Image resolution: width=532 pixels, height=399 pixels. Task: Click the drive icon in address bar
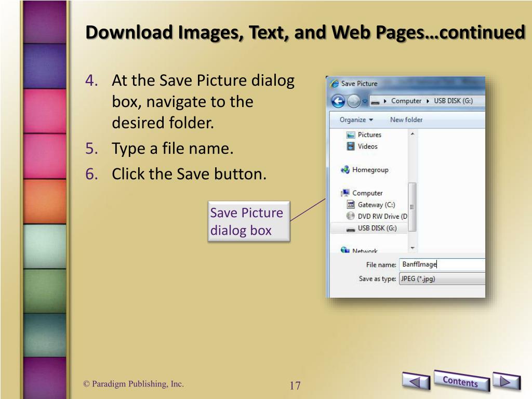coord(375,102)
